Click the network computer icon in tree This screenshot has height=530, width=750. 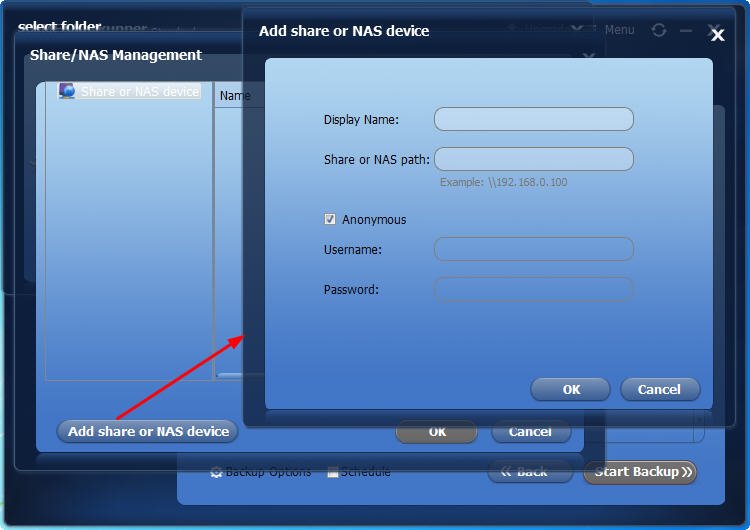coord(66,90)
